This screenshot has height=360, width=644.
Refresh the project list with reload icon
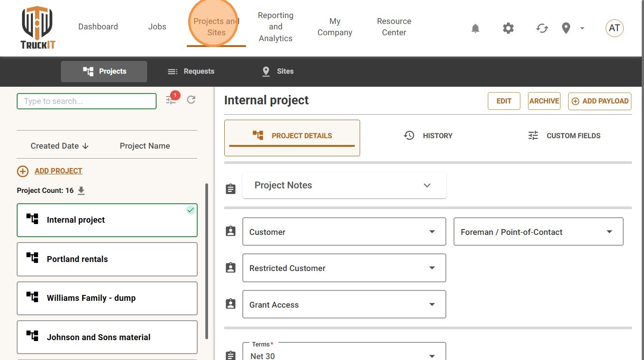point(191,100)
